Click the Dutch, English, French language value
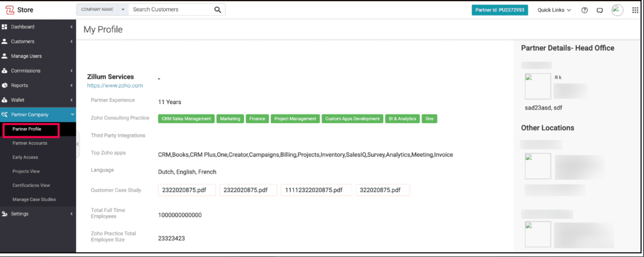The image size is (644, 257). pyautogui.click(x=187, y=172)
